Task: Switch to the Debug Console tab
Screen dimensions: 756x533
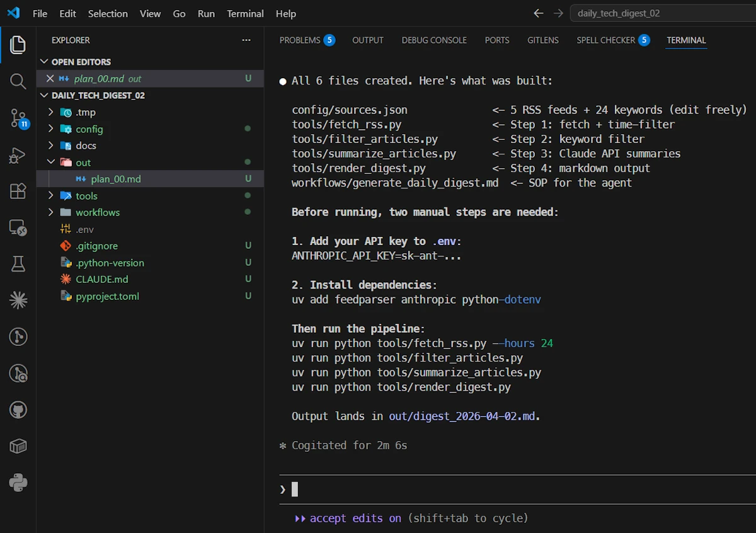Action: pos(434,40)
